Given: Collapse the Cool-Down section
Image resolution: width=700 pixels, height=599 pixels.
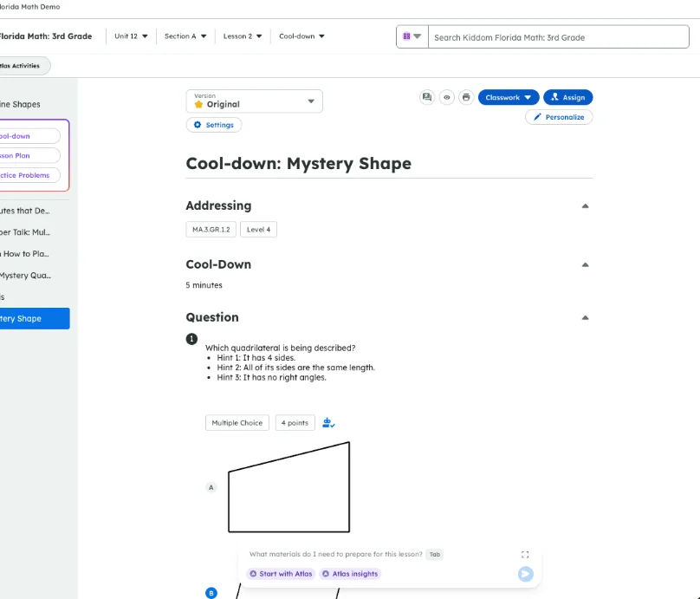Looking at the screenshot, I should coord(585,265).
